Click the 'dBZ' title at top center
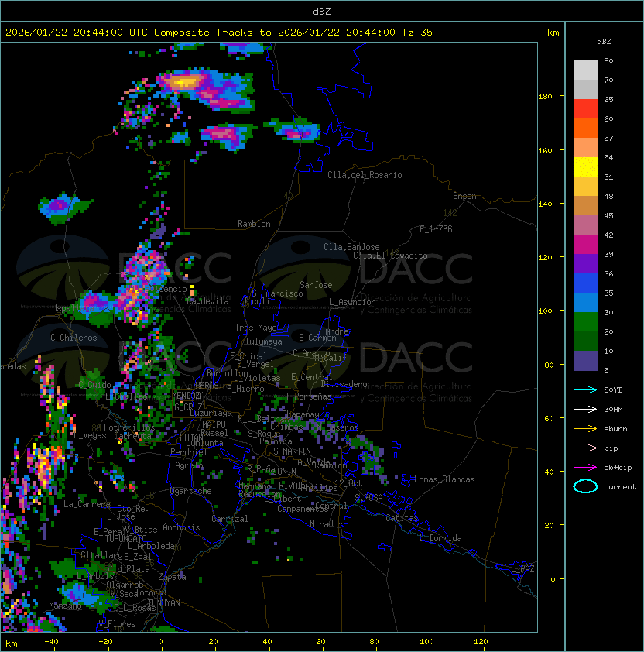 [x=322, y=11]
